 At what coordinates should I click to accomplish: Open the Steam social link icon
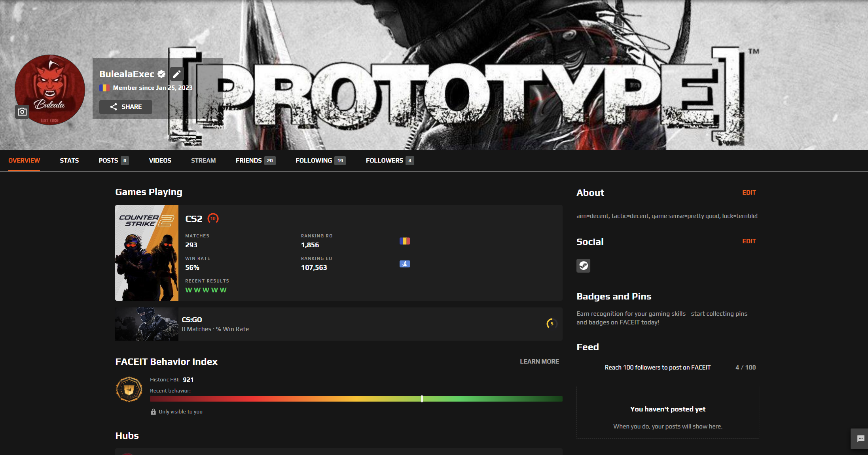click(583, 265)
